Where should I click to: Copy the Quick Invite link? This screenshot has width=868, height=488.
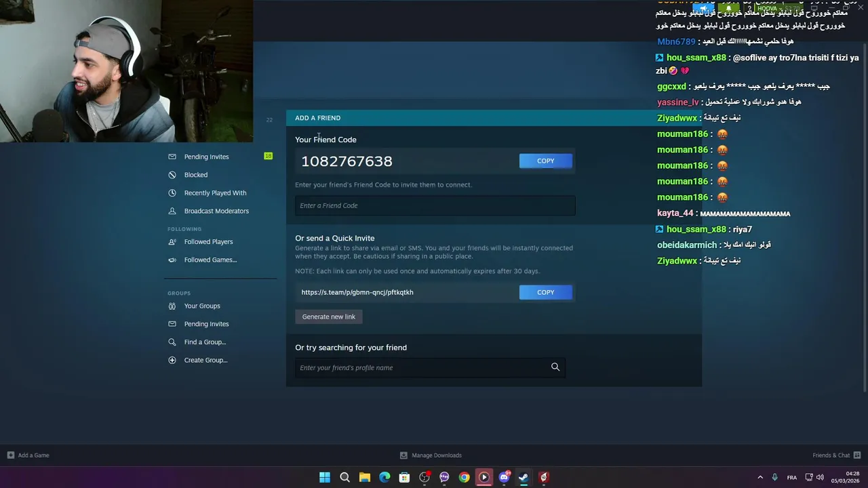click(x=546, y=292)
